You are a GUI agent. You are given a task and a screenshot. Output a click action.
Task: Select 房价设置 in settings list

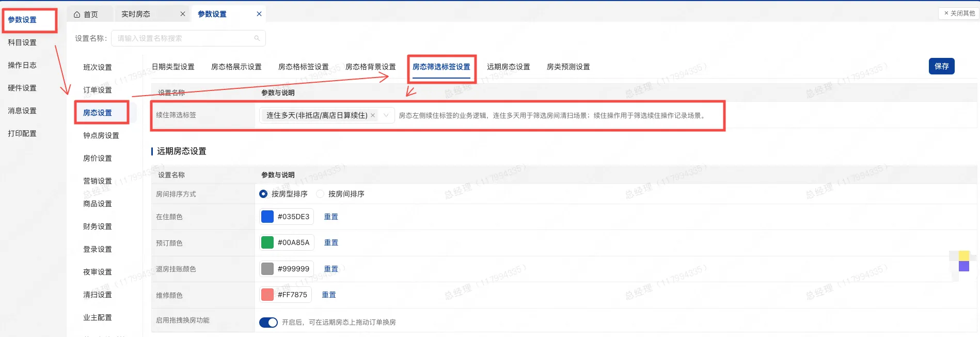(98, 158)
